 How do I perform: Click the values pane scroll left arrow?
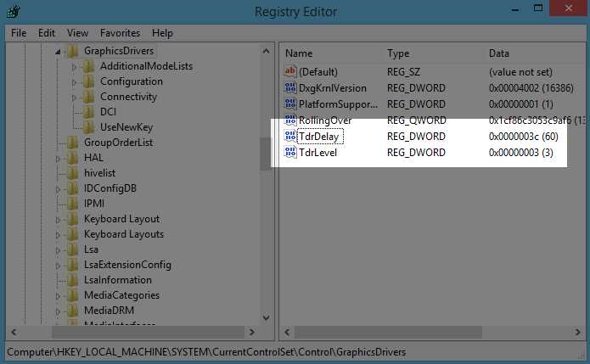287,332
